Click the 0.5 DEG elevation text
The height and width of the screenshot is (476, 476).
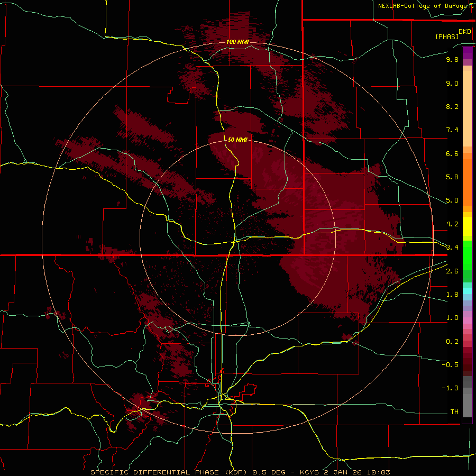click(269, 472)
